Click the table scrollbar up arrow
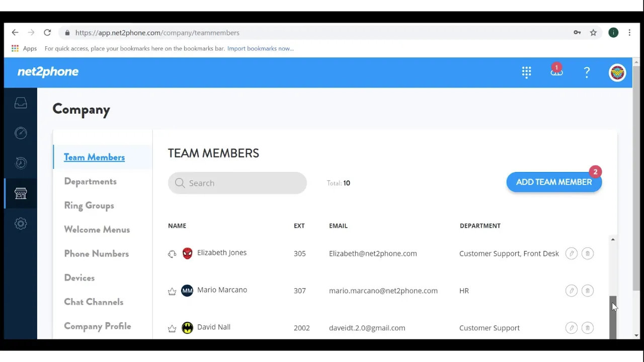This screenshot has width=644, height=362. point(613,239)
